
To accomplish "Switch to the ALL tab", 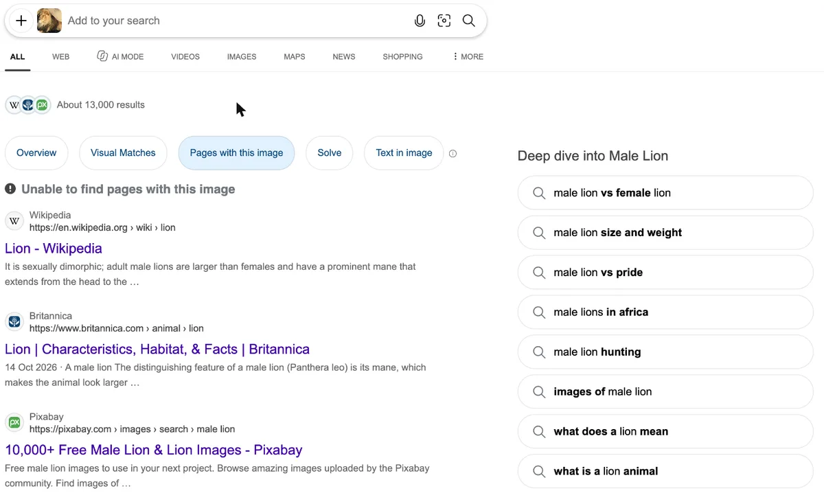I will point(17,57).
